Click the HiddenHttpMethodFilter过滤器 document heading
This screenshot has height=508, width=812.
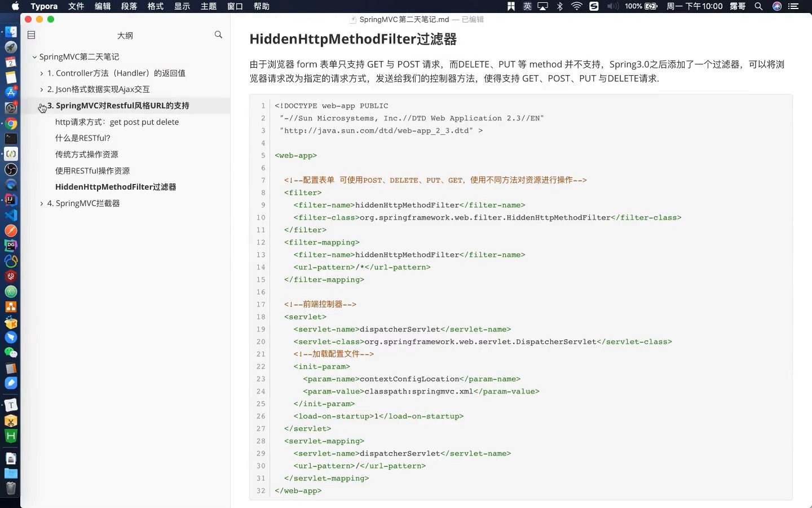click(353, 39)
